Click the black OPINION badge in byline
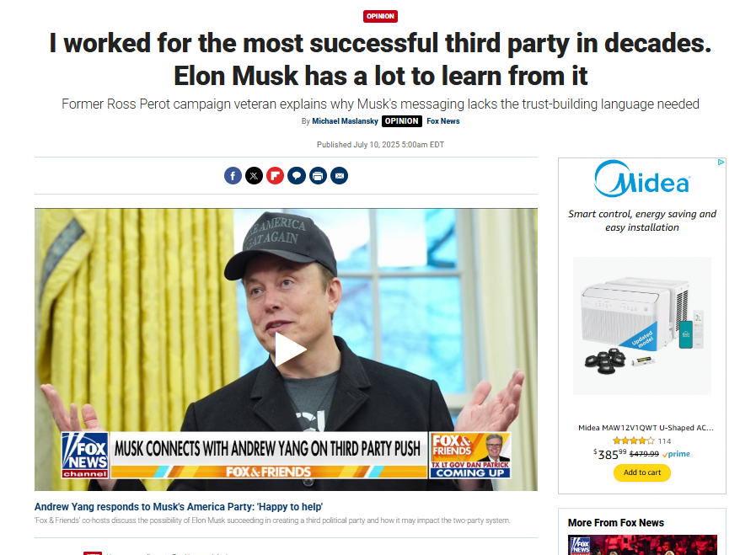 pos(402,121)
